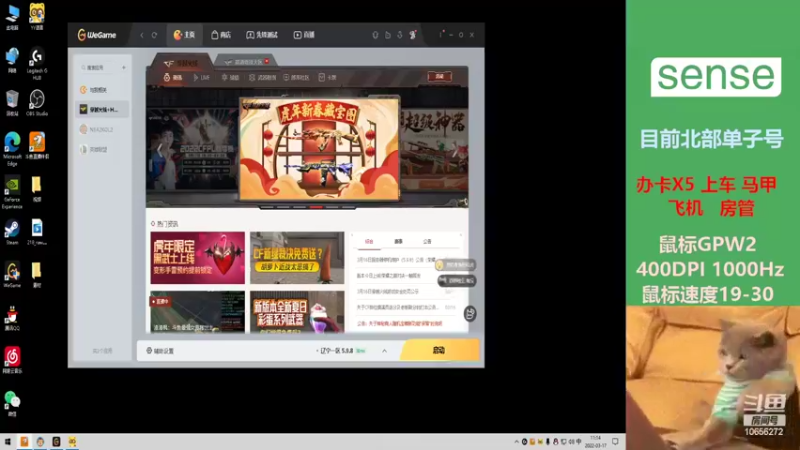The width and height of the screenshot is (800, 450).
Task: Click the upper floating pill with yellow icon
Action: pyautogui.click(x=455, y=265)
